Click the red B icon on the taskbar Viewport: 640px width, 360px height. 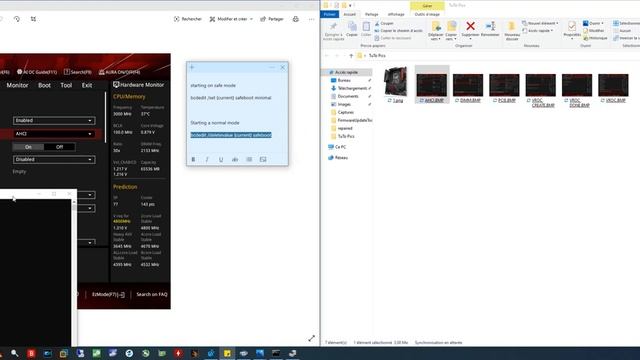[31, 353]
